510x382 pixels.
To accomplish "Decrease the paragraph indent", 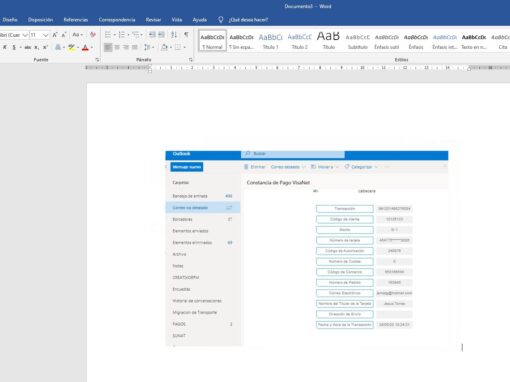I will click(152, 35).
